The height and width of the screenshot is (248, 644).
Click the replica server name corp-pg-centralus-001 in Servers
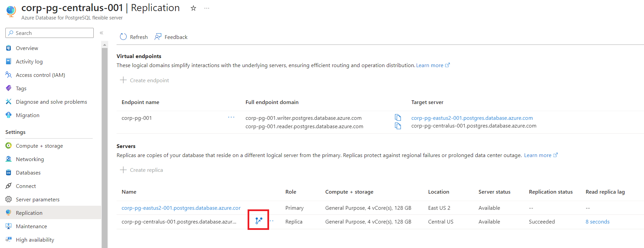click(x=179, y=221)
